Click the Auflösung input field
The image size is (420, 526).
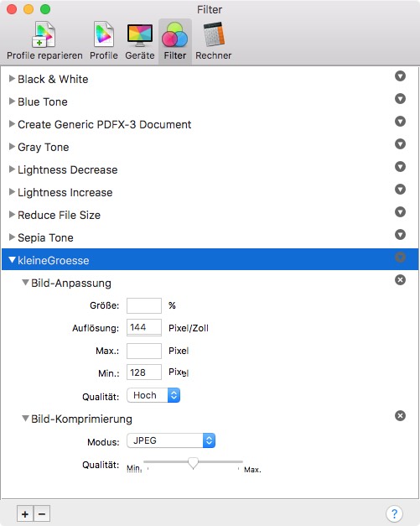click(x=144, y=327)
